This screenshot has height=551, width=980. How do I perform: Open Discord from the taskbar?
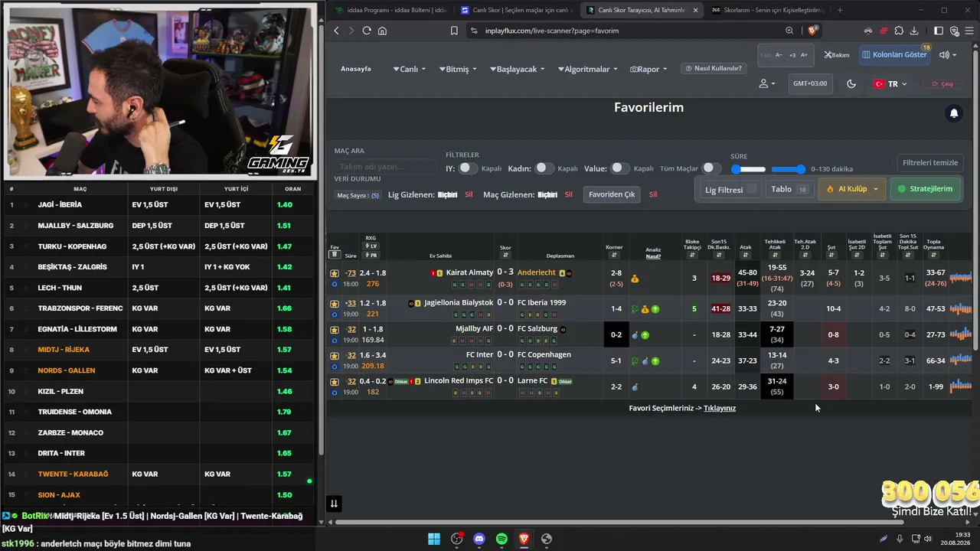479,539
